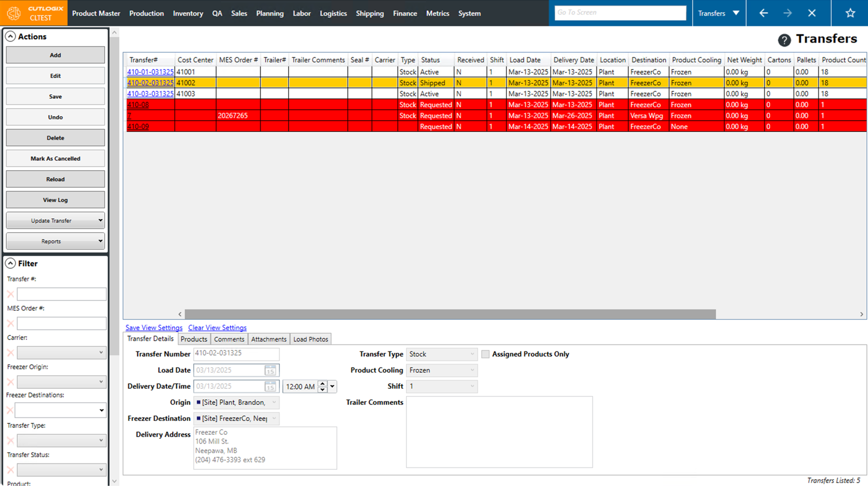Click the Save View Settings link

[x=154, y=328]
